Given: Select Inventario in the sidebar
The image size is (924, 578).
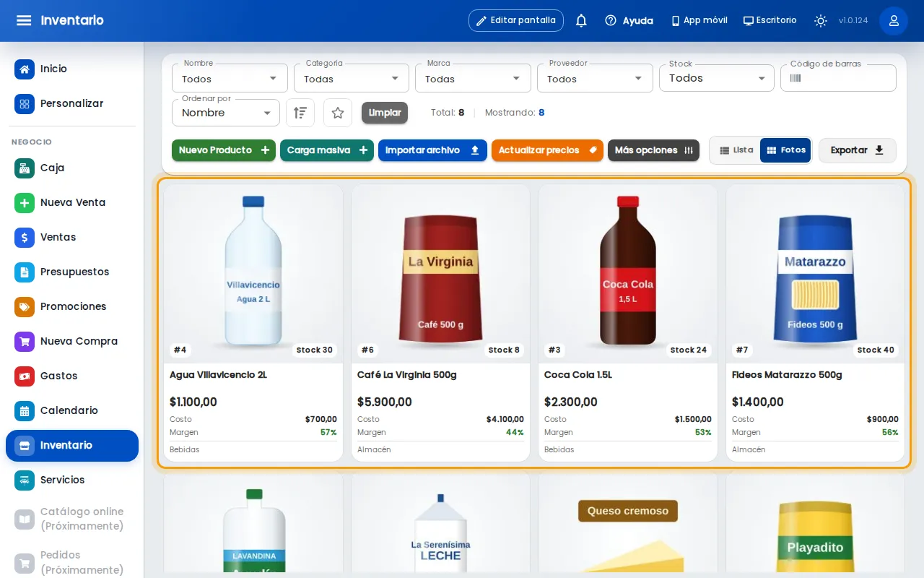Looking at the screenshot, I should tap(72, 445).
